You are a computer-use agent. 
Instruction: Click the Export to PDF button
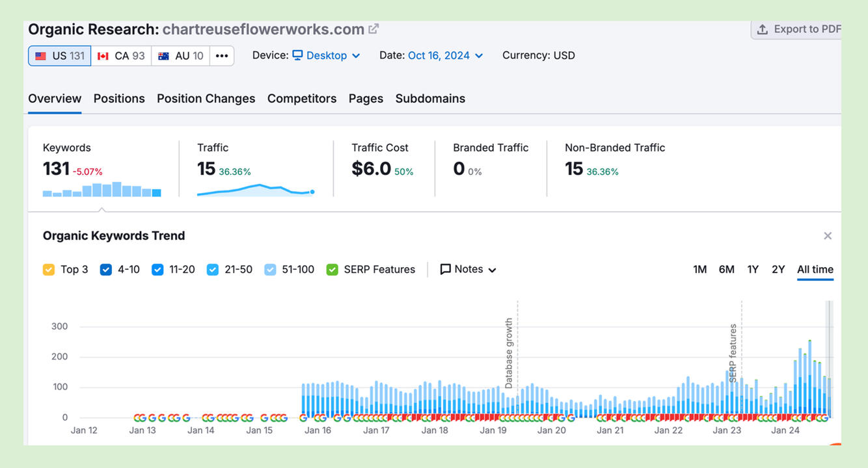point(798,29)
